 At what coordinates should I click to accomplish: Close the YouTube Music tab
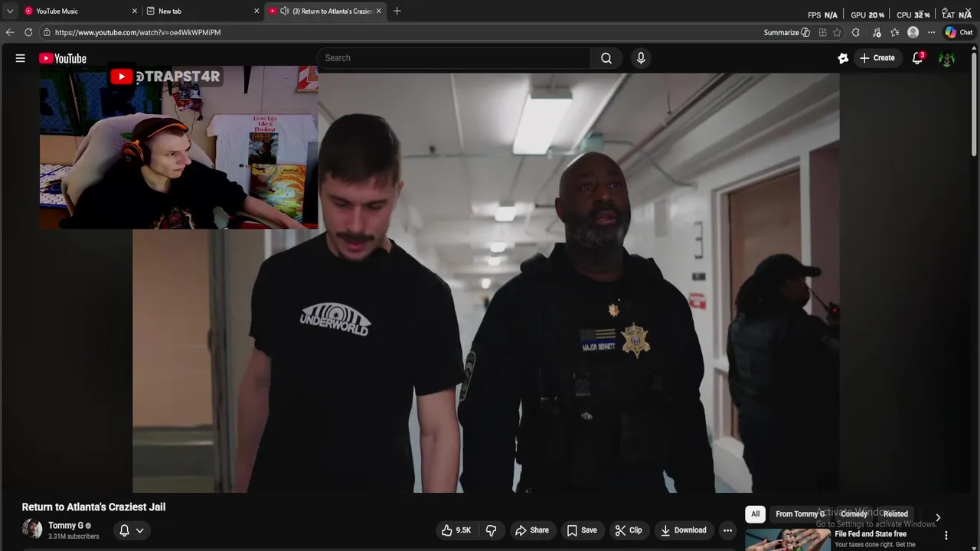click(x=135, y=11)
